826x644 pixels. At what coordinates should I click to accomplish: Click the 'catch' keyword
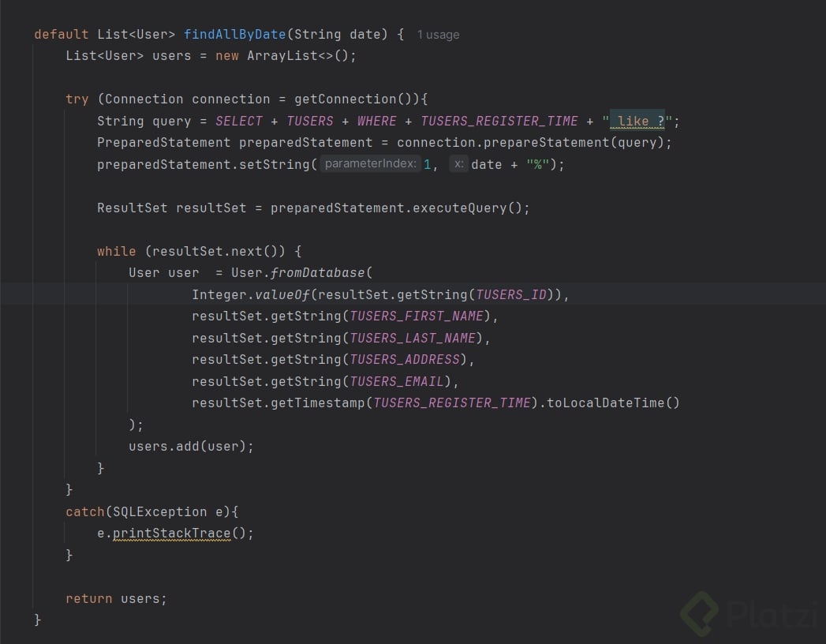[85, 511]
